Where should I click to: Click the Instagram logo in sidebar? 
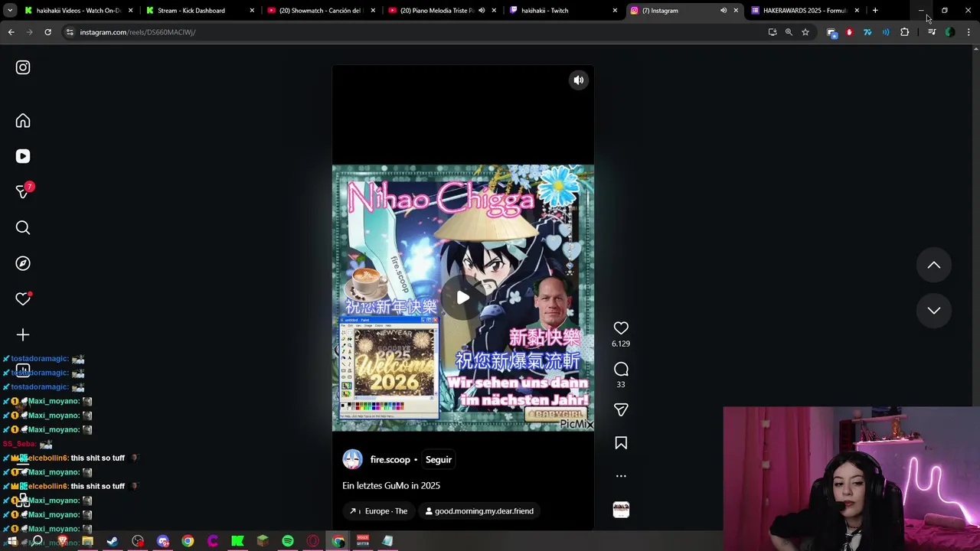pos(23,67)
